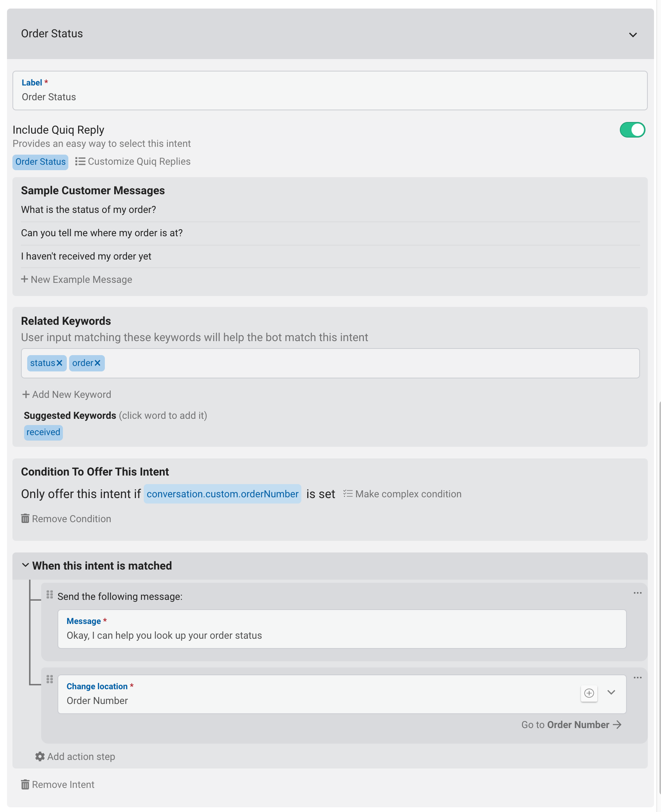This screenshot has height=812, width=661.
Task: Select the Order Status quiq reply chip
Action: 40,162
